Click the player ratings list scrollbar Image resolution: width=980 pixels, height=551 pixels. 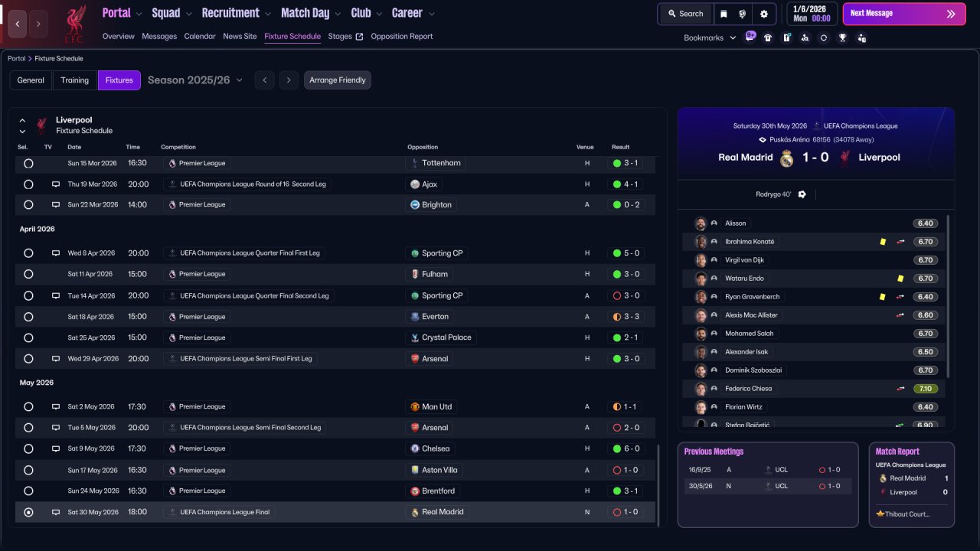[949, 296]
